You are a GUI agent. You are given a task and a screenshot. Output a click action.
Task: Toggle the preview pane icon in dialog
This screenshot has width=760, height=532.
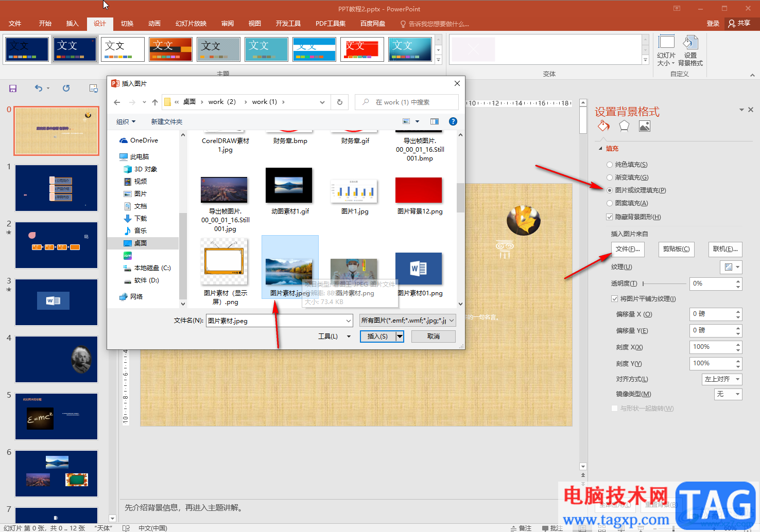(x=435, y=121)
